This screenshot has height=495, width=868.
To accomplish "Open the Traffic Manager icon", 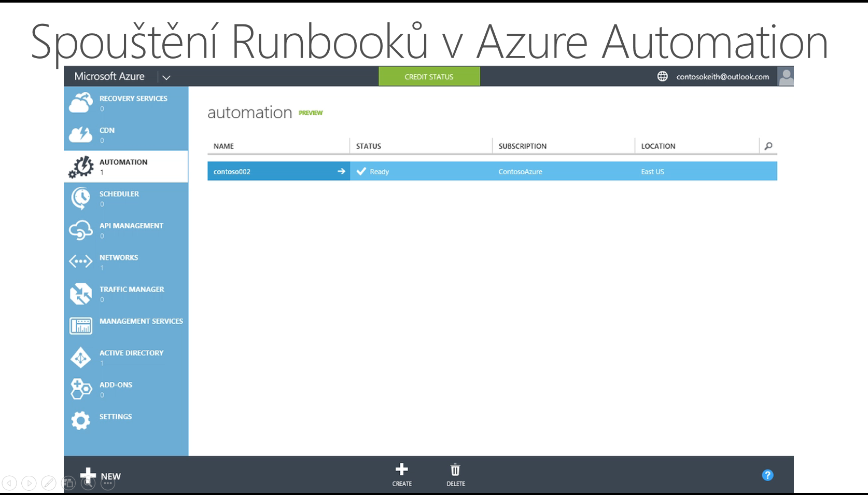I will 81,294.
